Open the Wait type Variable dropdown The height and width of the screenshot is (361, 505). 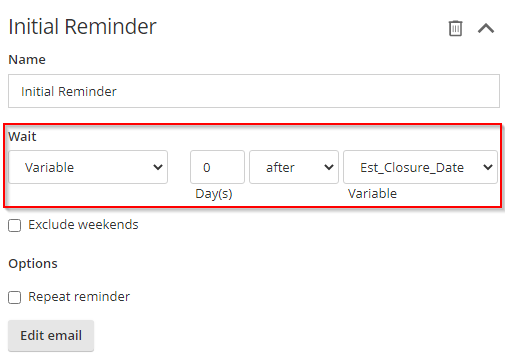(x=88, y=167)
